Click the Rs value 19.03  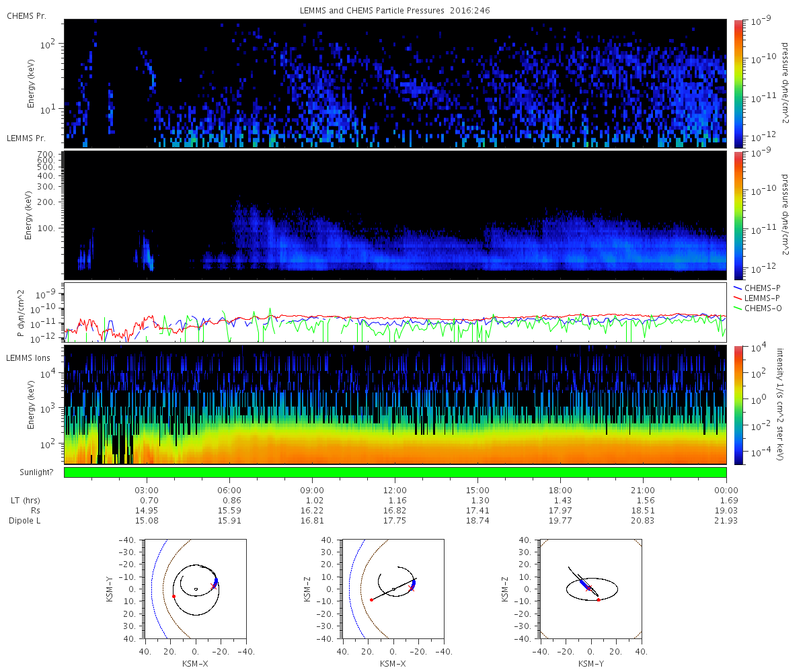[728, 511]
